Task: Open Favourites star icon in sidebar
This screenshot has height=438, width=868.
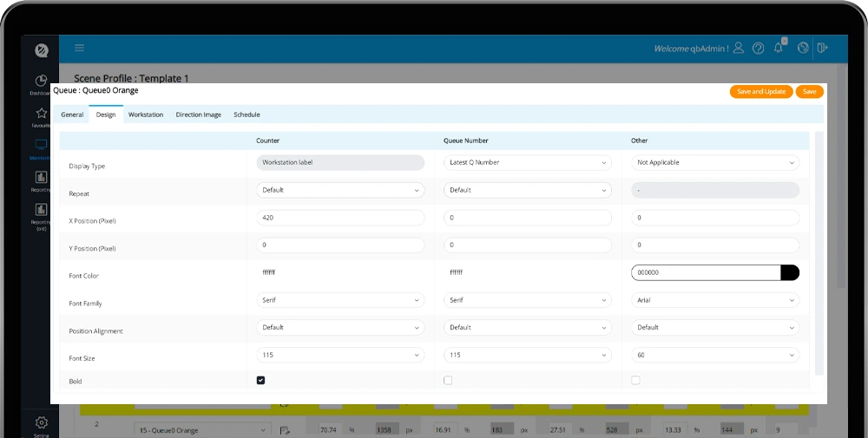Action: tap(41, 115)
